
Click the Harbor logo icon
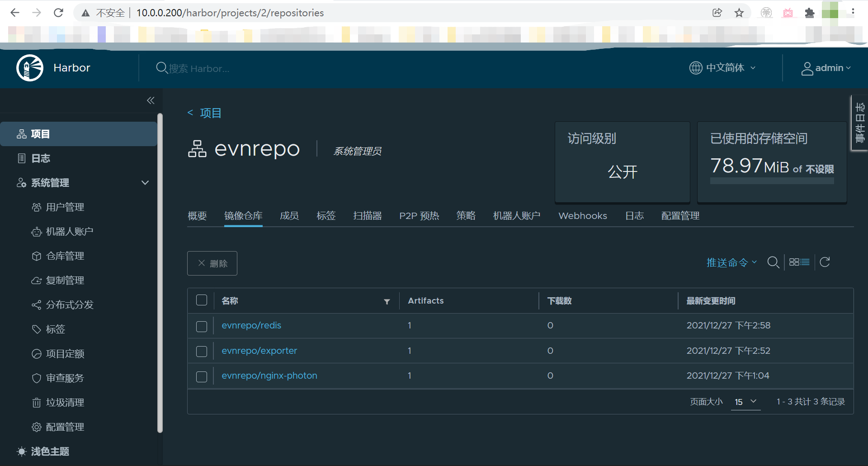point(30,68)
